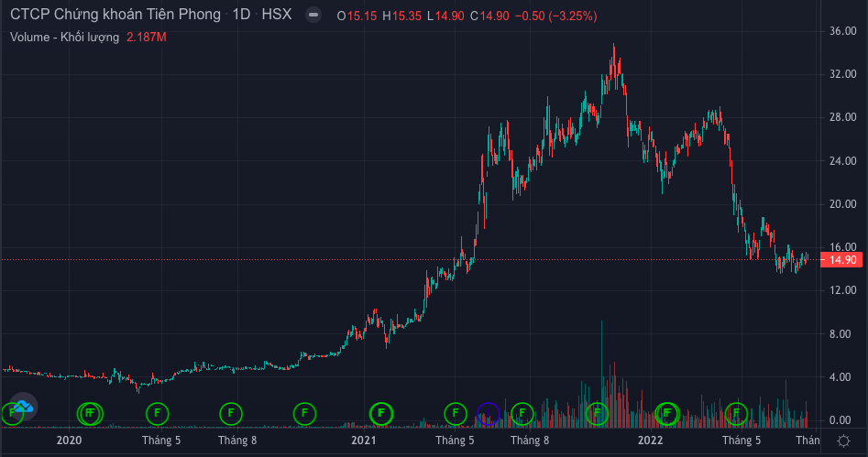Click the 2020 year label on time axis
The width and height of the screenshot is (868, 457).
[x=70, y=441]
